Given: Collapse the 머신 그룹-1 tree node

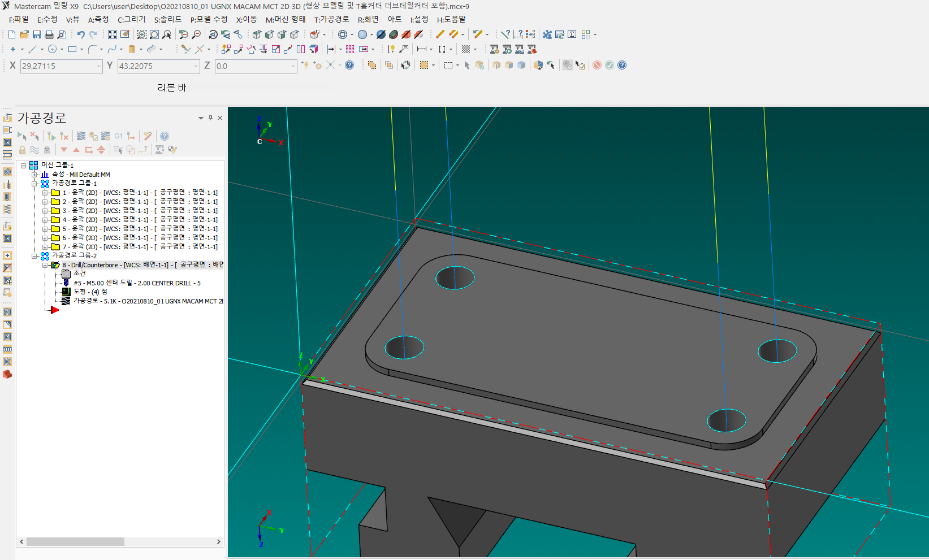Looking at the screenshot, I should tap(24, 166).
